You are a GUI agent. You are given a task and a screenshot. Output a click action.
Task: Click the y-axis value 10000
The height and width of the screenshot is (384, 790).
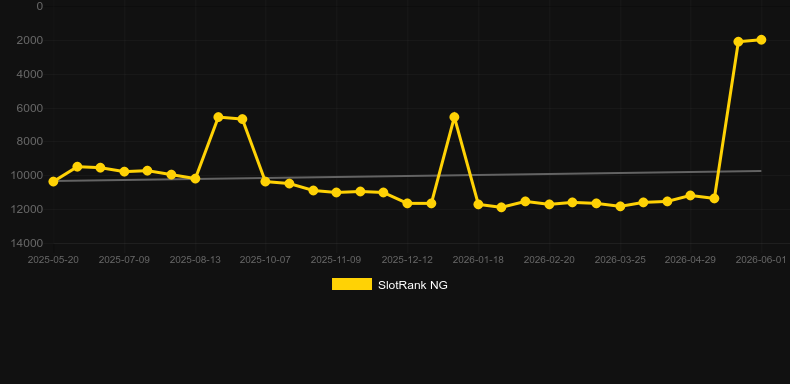coord(28,175)
